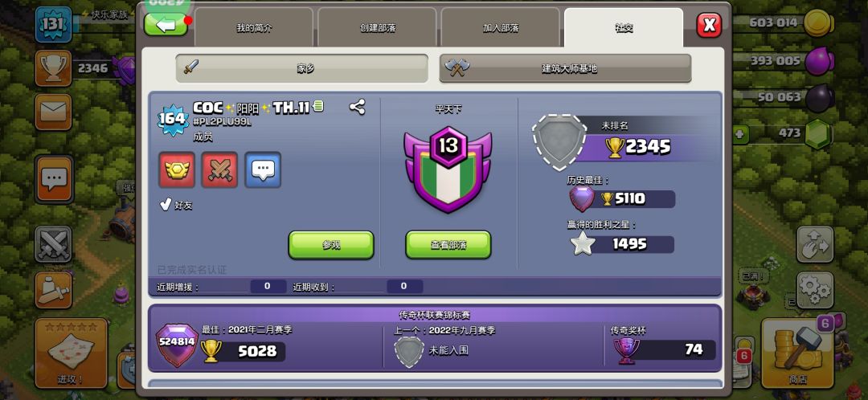868x400 pixels.
Task: Open the attack map button 进攻
Action: tap(71, 353)
